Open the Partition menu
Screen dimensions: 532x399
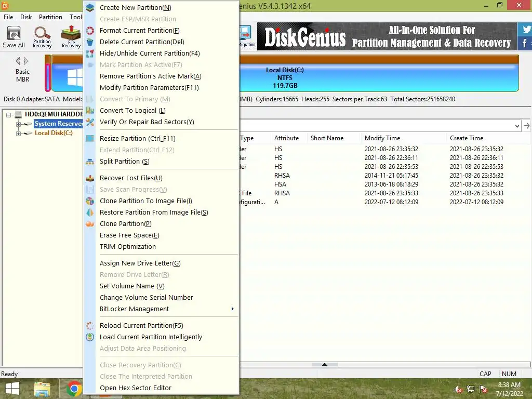[x=50, y=17]
